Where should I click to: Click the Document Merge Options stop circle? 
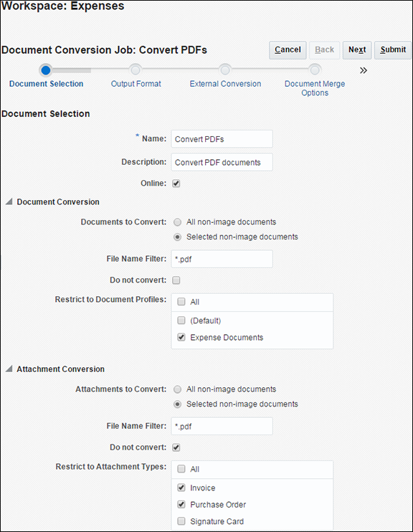[315, 70]
